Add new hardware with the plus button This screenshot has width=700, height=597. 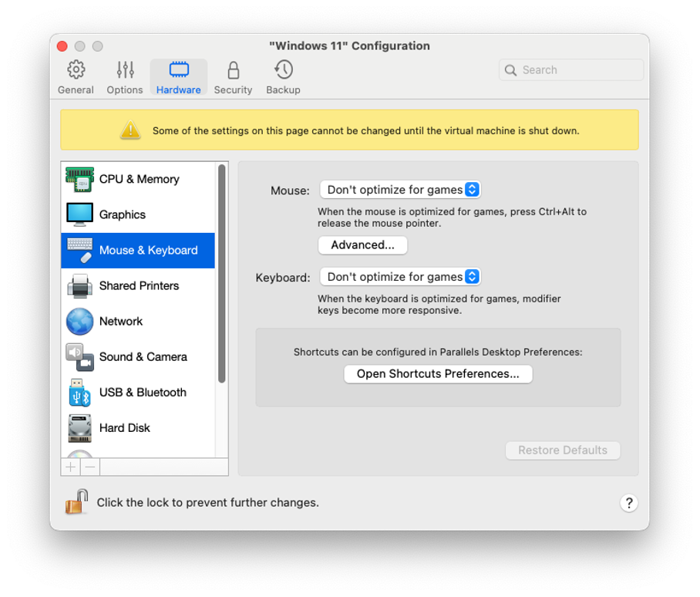coord(70,467)
